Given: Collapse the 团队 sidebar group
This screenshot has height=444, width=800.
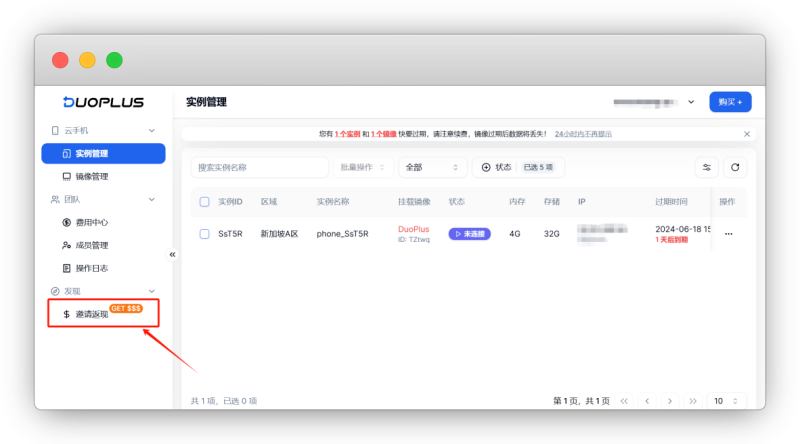Looking at the screenshot, I should (x=152, y=200).
